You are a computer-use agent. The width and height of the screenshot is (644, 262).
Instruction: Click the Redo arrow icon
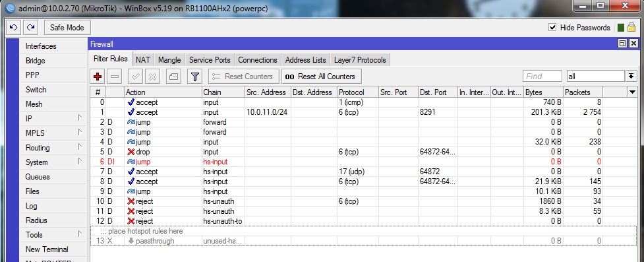[x=30, y=28]
